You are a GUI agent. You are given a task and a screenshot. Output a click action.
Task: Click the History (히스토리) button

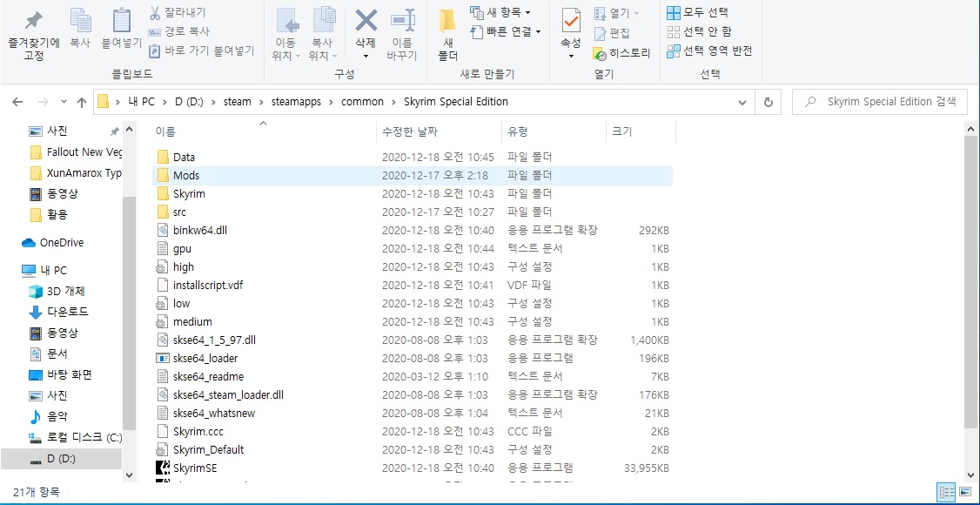[x=622, y=54]
